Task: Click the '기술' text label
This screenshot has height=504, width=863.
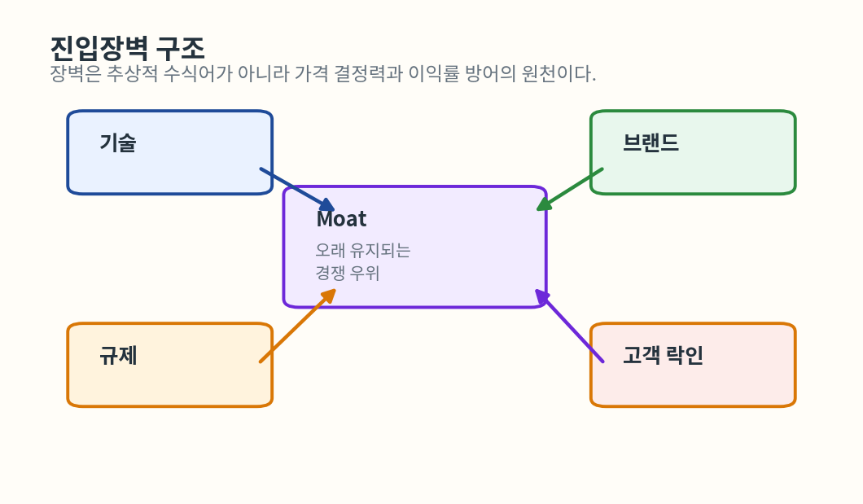Action: pos(118,143)
